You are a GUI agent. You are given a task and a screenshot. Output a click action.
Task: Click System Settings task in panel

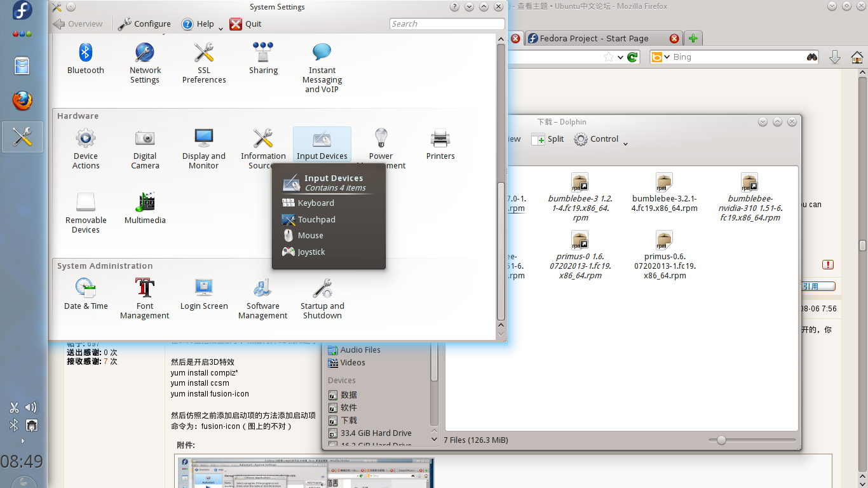coord(22,137)
